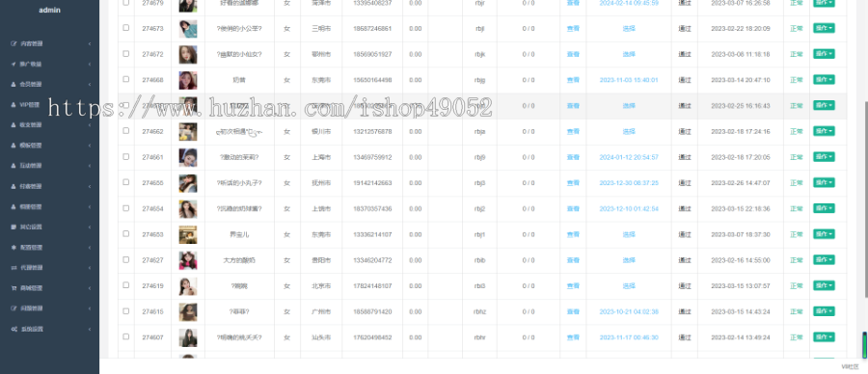Viewport: 868px width, 374px height.
Task: Open avatar photo of user 274607
Action: coord(188,337)
